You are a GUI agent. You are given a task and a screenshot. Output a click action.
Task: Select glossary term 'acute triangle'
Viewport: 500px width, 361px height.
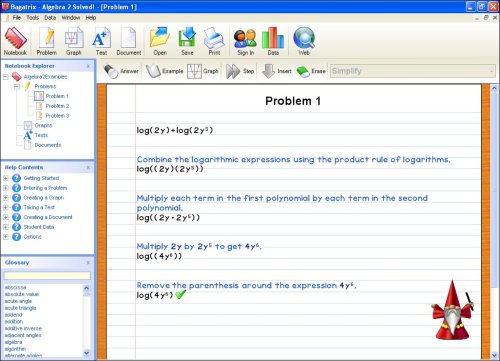[x=20, y=308]
